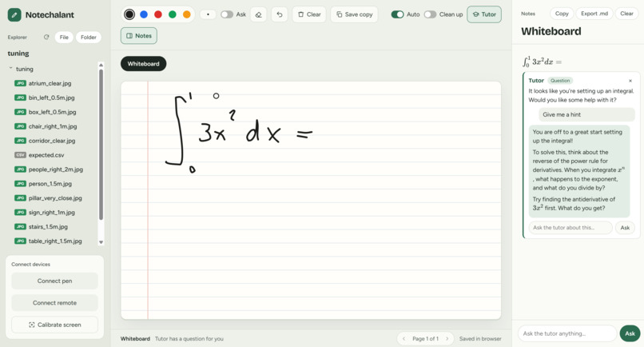Clear the notes panel

pyautogui.click(x=626, y=14)
